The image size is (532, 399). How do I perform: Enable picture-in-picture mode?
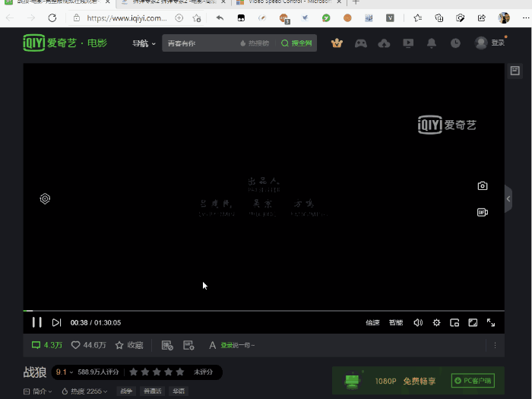pyautogui.click(x=454, y=322)
